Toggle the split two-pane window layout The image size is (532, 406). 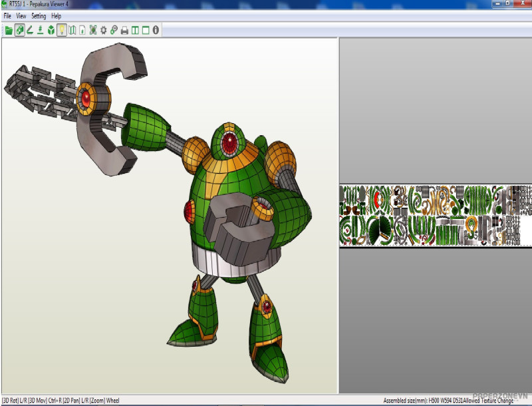pos(135,30)
